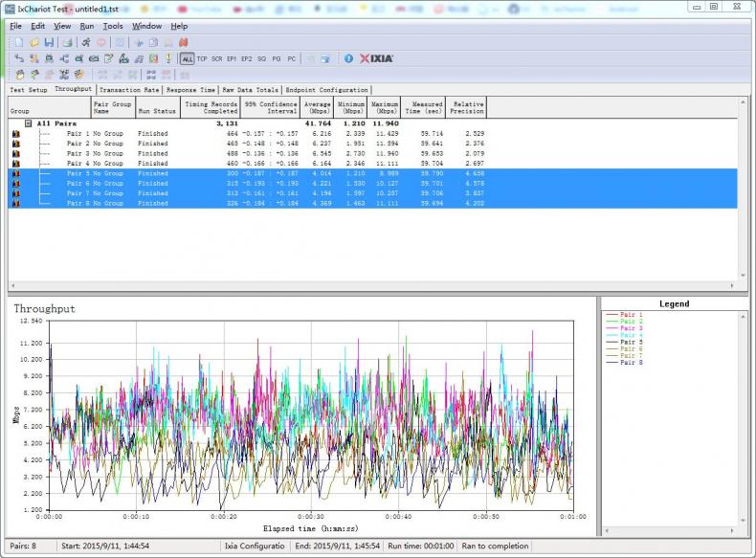The image size is (756, 558).
Task: Click the Pair 3 magenta legend entry
Action: coord(624,328)
